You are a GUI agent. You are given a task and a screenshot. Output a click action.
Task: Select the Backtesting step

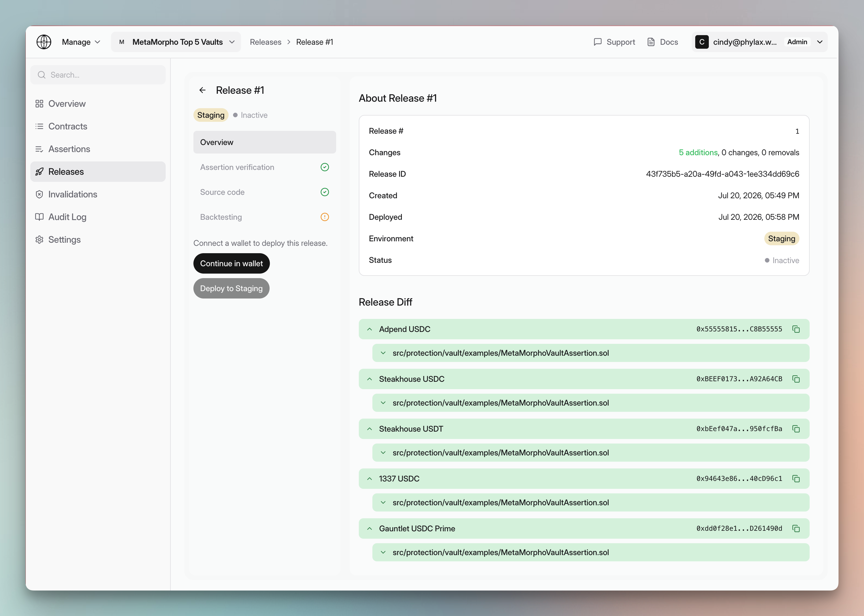tap(264, 217)
